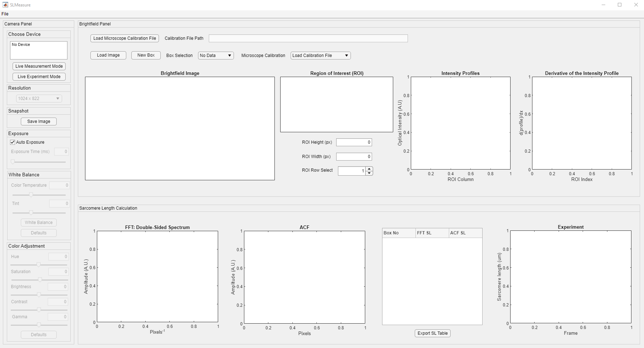Click the Intensity Profiles plot

(x=461, y=123)
